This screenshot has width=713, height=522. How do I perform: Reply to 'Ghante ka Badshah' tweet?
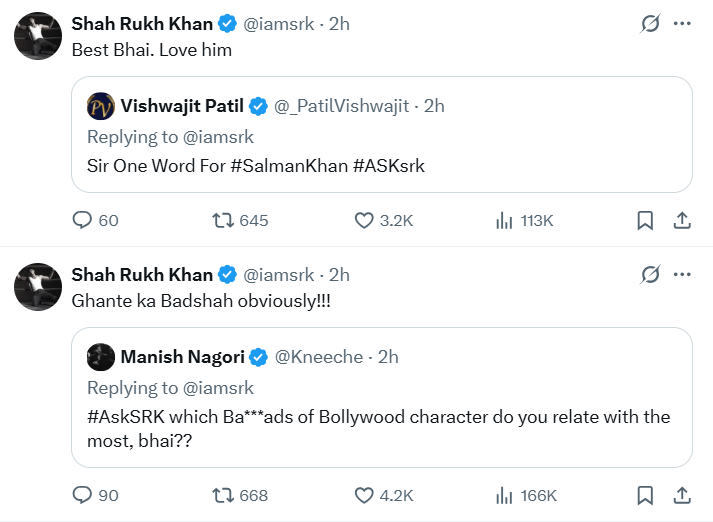click(84, 495)
